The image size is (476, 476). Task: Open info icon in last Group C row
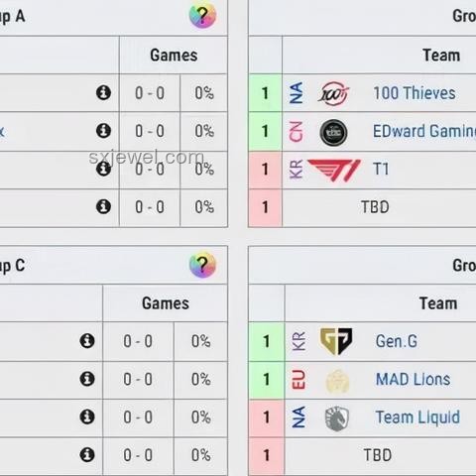coord(87,455)
